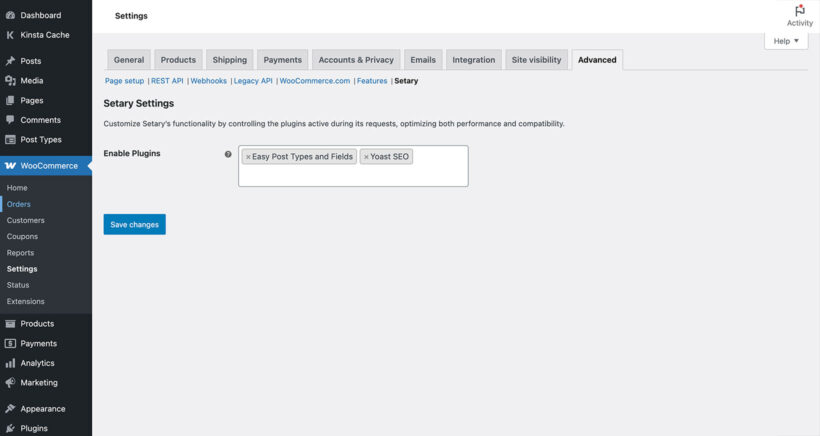Image resolution: width=820 pixels, height=436 pixels.
Task: Select the Accounts & Privacy tab
Action: 356,60
